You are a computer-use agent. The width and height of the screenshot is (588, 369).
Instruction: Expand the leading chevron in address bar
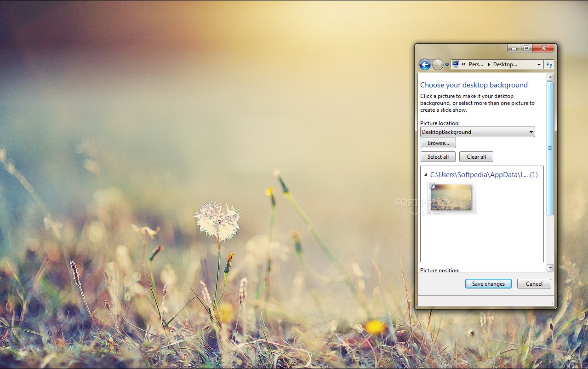tap(463, 64)
